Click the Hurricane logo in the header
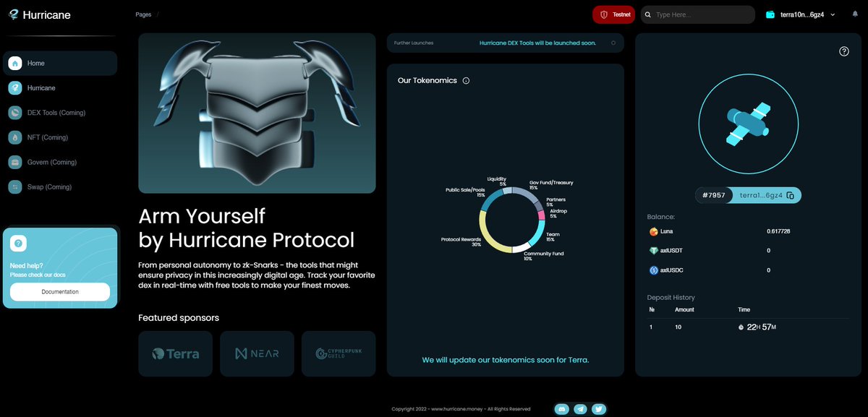 click(40, 14)
